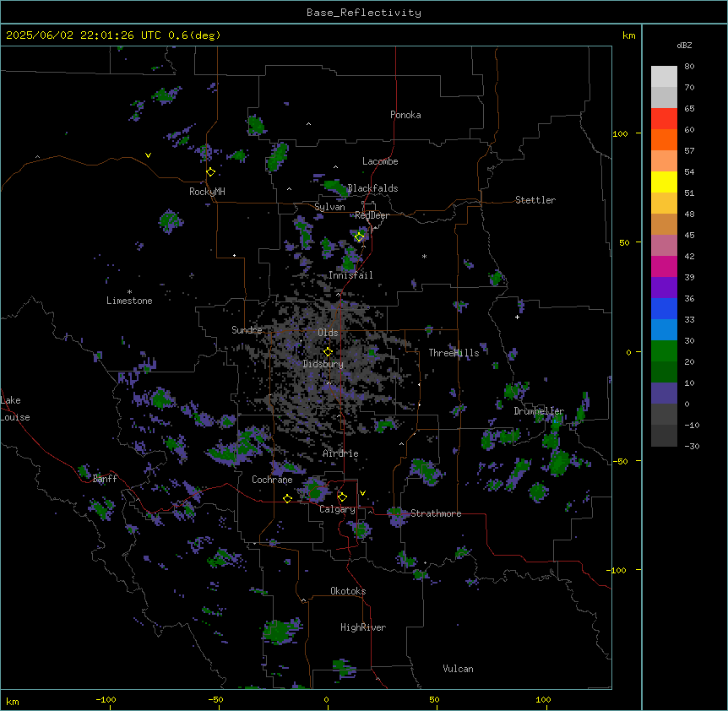Viewport: 728px width, 711px height.
Task: Click the yellow V marker east of Calgary
Action: (x=362, y=493)
